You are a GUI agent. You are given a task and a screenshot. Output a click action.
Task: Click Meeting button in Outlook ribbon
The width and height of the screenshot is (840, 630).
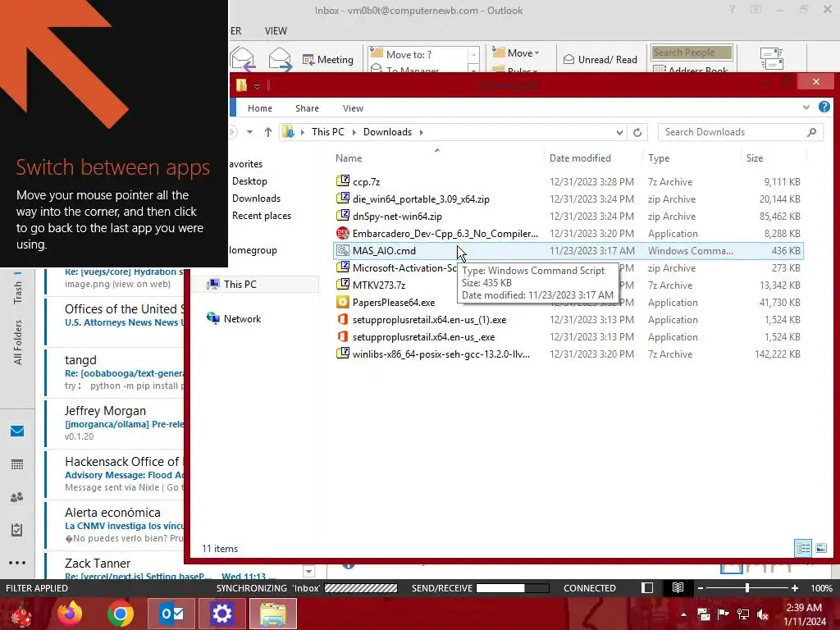[x=328, y=59]
